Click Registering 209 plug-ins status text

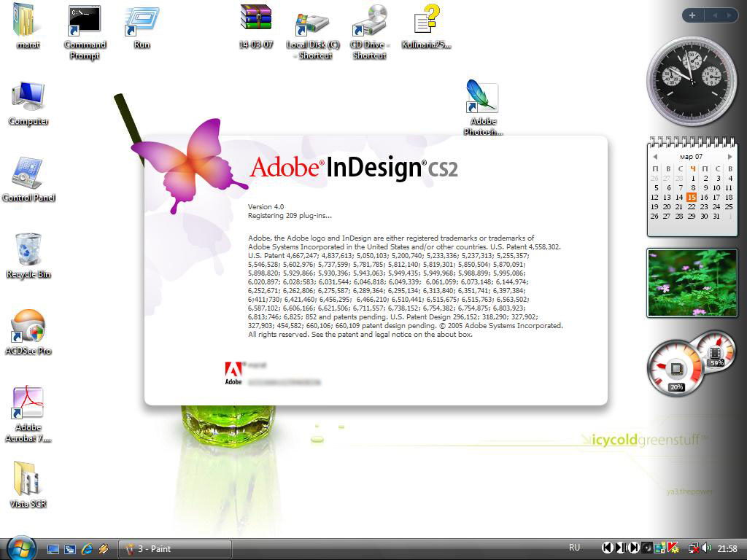point(290,216)
